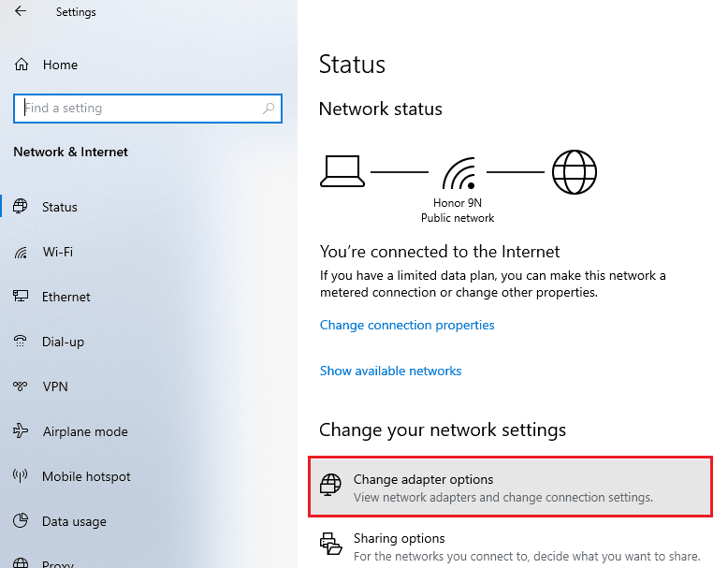
Task: Open Change connection properties link
Action: pos(407,326)
